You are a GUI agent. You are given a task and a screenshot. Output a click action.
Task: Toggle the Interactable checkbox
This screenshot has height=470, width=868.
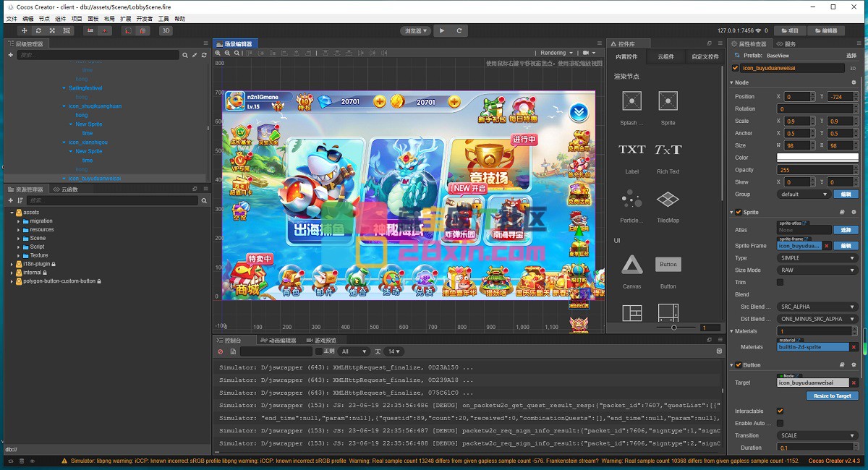pyautogui.click(x=780, y=411)
